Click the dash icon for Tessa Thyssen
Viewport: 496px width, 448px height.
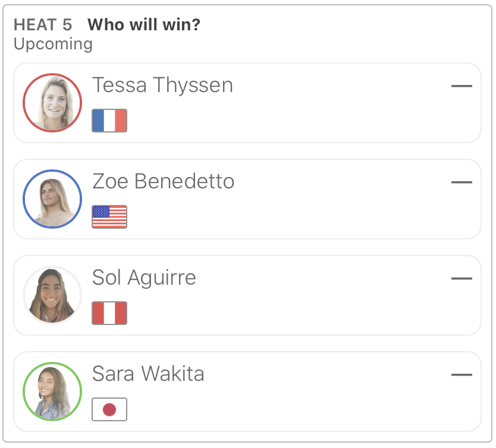(462, 86)
